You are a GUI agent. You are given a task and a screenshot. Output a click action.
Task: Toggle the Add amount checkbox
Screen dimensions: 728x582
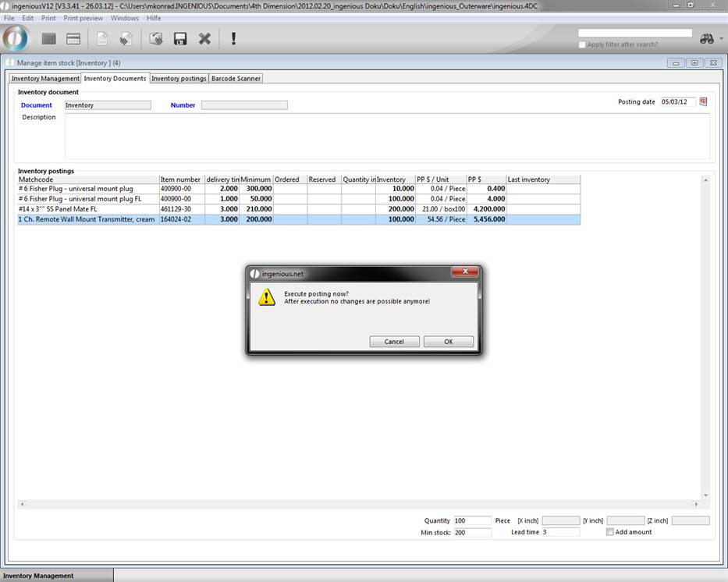click(x=610, y=532)
